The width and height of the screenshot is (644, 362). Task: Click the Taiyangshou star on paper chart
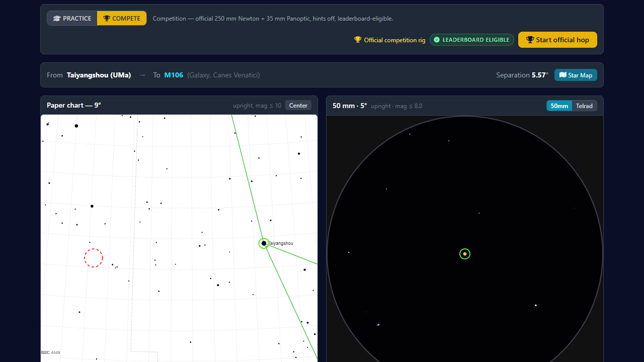264,243
